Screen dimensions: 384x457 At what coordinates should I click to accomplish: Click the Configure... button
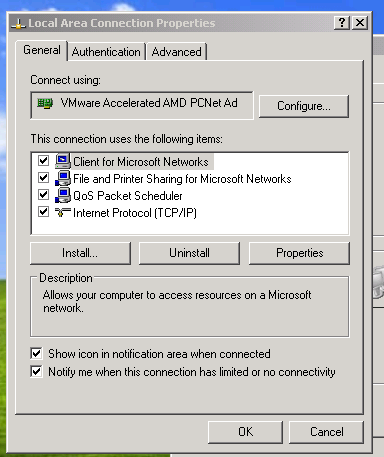pyautogui.click(x=304, y=106)
